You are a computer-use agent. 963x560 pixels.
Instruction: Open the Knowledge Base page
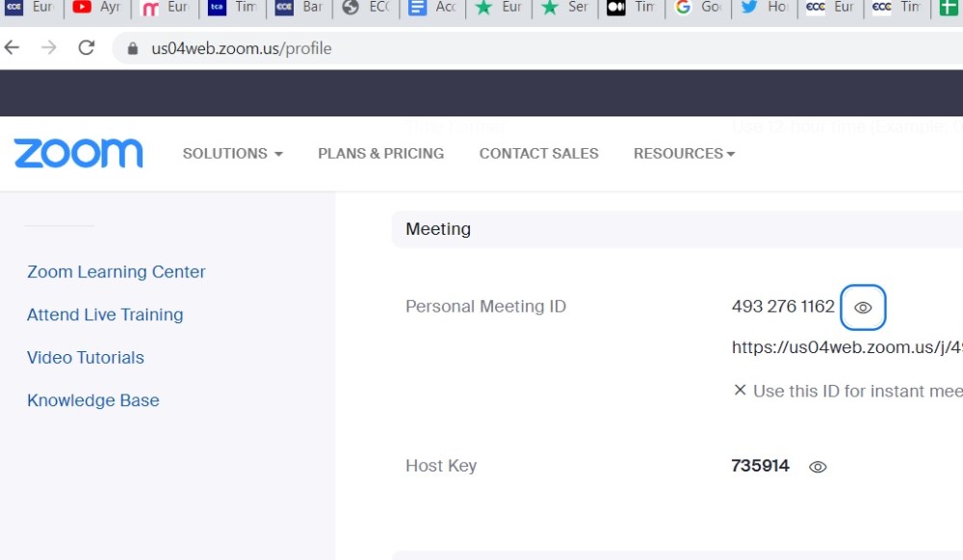92,400
